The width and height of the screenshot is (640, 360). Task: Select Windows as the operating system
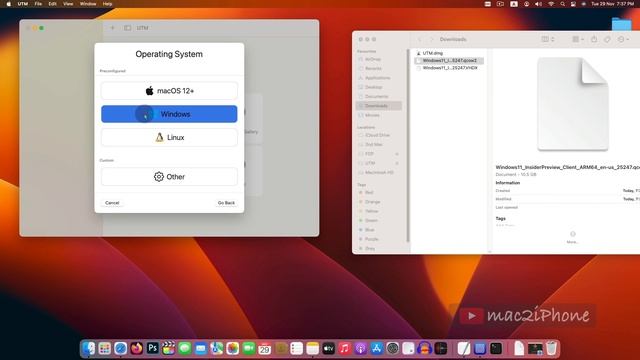[169, 114]
